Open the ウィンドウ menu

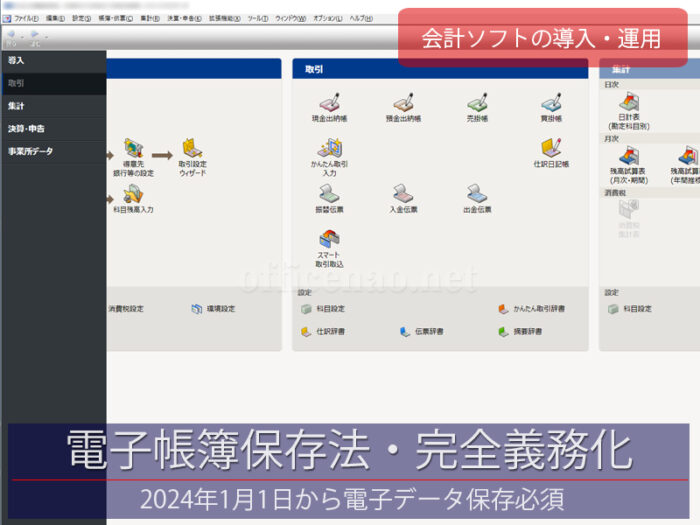290,18
